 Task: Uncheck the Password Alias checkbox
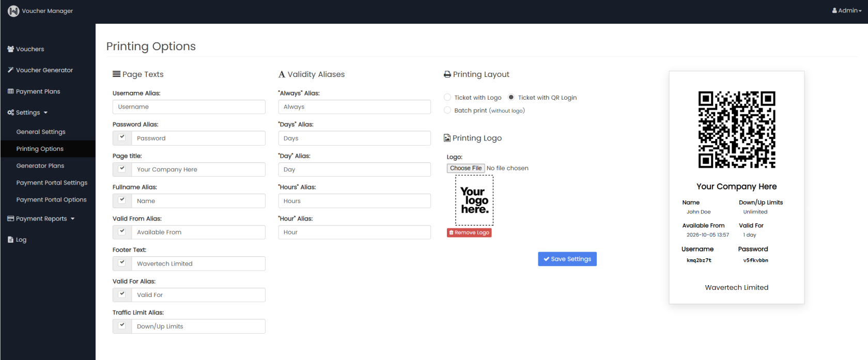tap(122, 137)
